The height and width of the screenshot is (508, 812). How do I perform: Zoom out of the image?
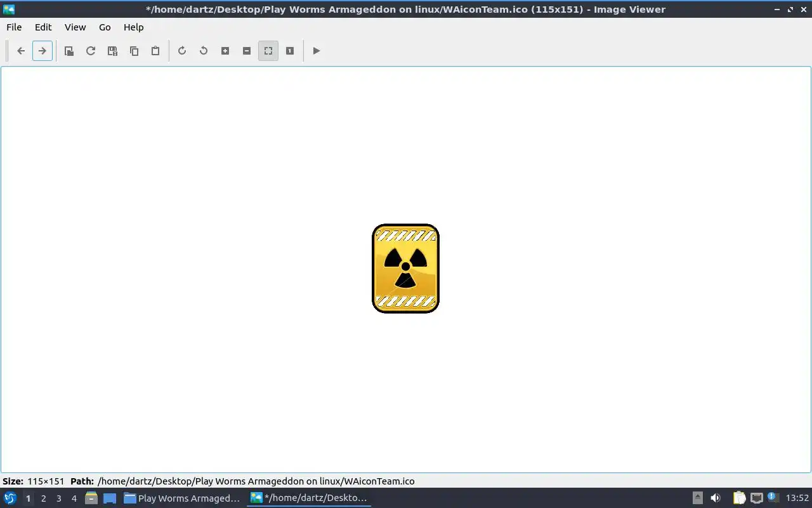tap(247, 51)
